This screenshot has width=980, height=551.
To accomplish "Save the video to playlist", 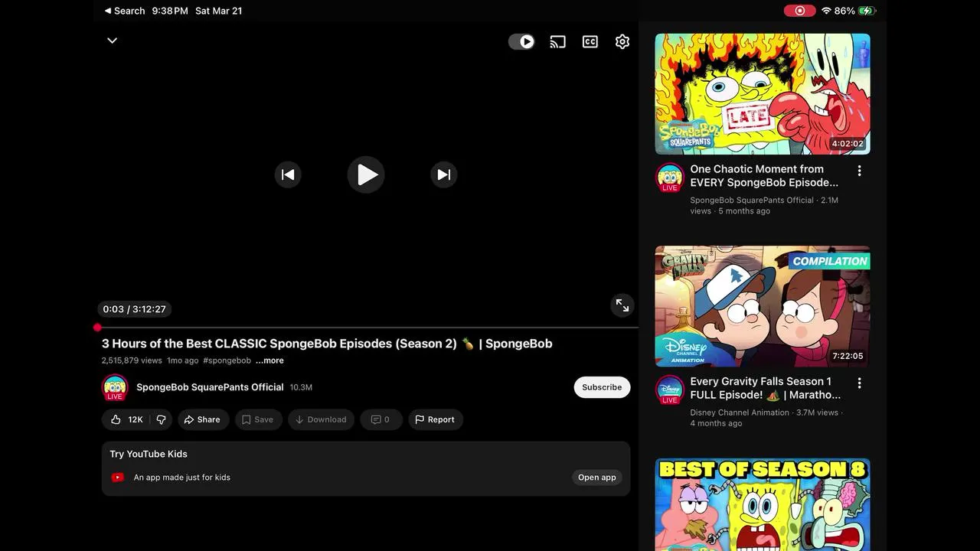I will tap(259, 419).
